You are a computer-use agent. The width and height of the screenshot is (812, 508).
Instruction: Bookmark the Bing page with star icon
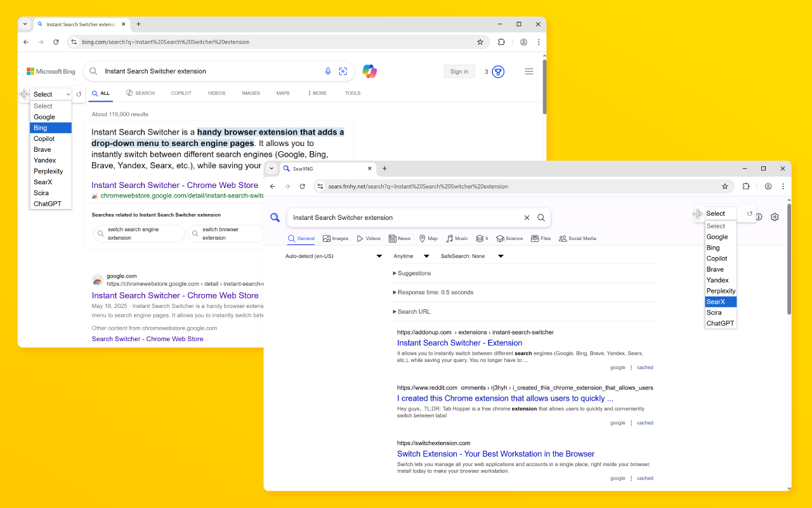tap(480, 42)
